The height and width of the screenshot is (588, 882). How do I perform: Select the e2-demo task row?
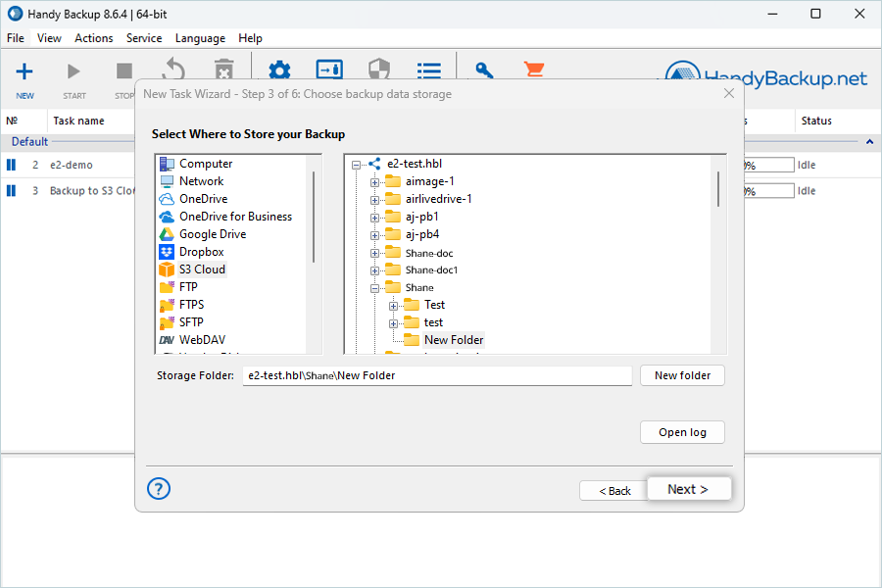pos(71,165)
